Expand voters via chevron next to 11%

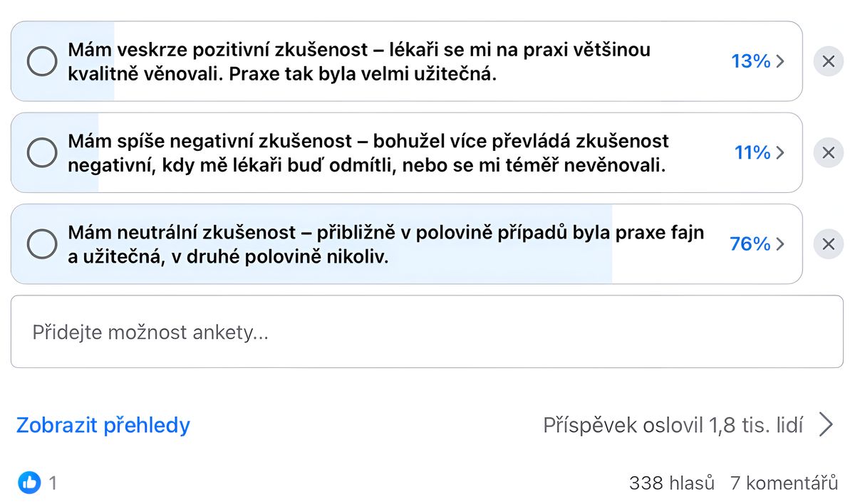tap(780, 152)
